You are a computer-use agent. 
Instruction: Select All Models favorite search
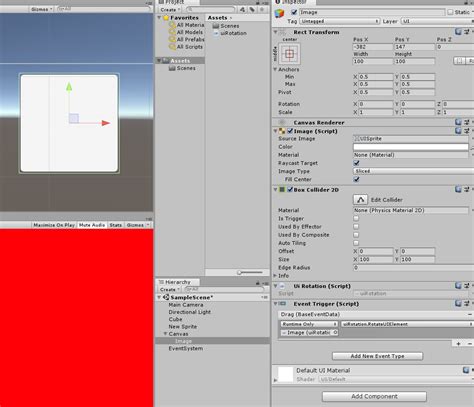(186, 32)
